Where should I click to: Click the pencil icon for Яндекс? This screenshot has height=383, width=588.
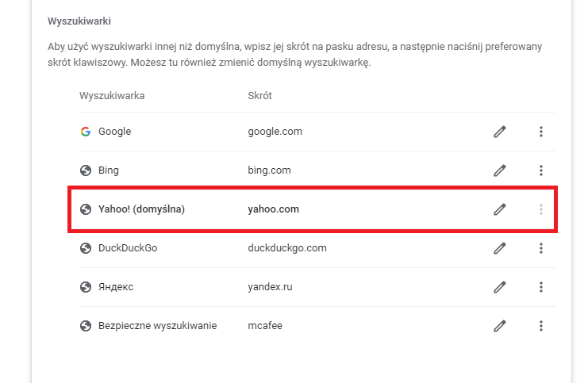pyautogui.click(x=499, y=287)
